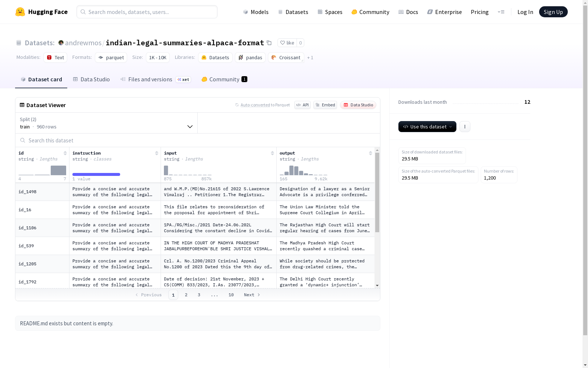
Task: Open the Files and versions tab
Action: tap(155, 79)
